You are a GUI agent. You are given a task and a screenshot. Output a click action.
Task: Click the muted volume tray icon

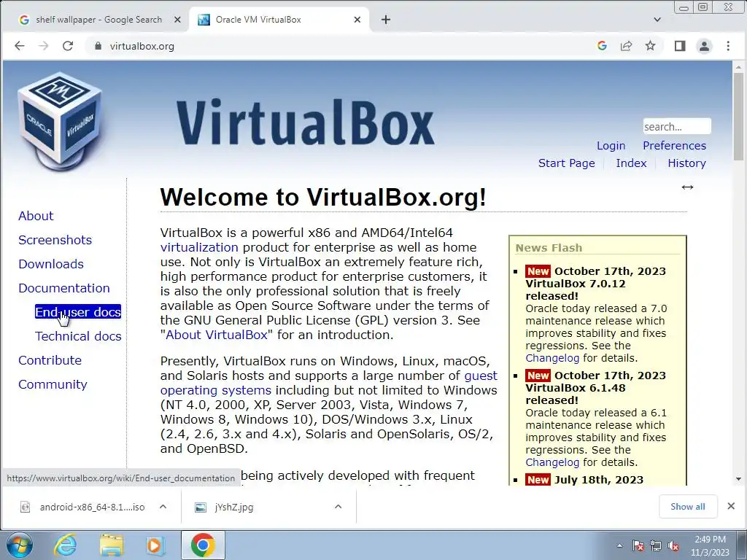click(673, 545)
